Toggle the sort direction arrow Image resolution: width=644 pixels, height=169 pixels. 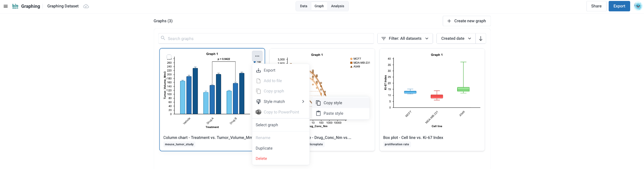click(480, 38)
